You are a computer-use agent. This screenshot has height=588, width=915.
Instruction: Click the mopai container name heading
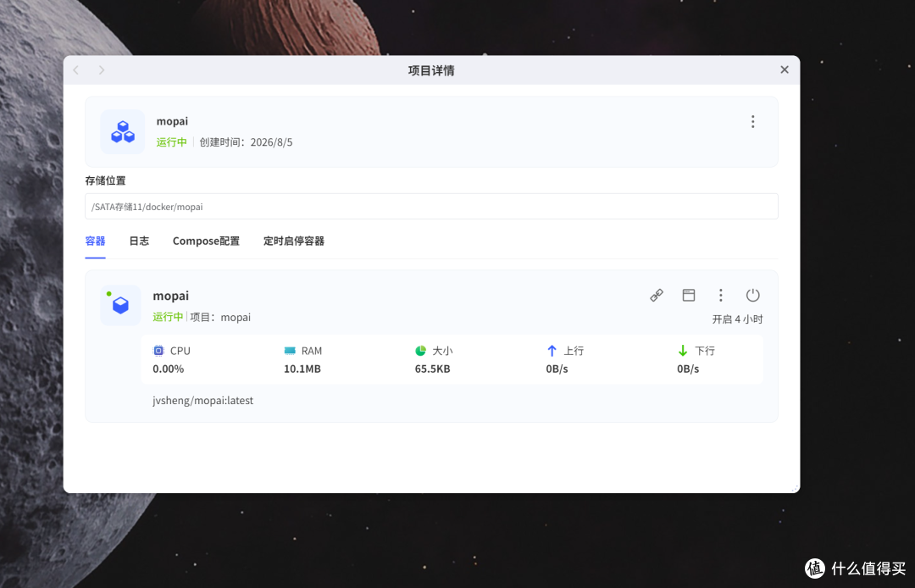tap(171, 296)
